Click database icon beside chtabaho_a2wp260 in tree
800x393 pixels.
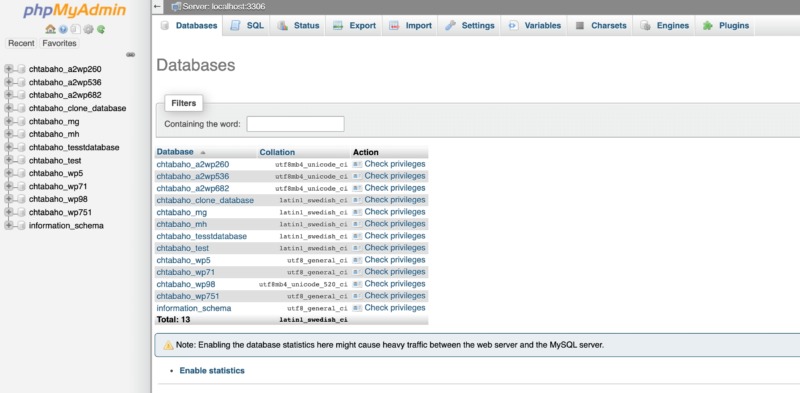point(21,69)
